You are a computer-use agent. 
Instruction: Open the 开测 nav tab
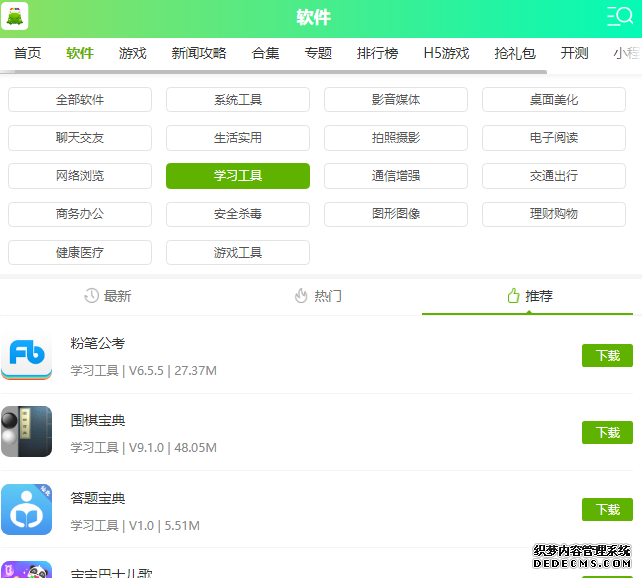point(574,53)
